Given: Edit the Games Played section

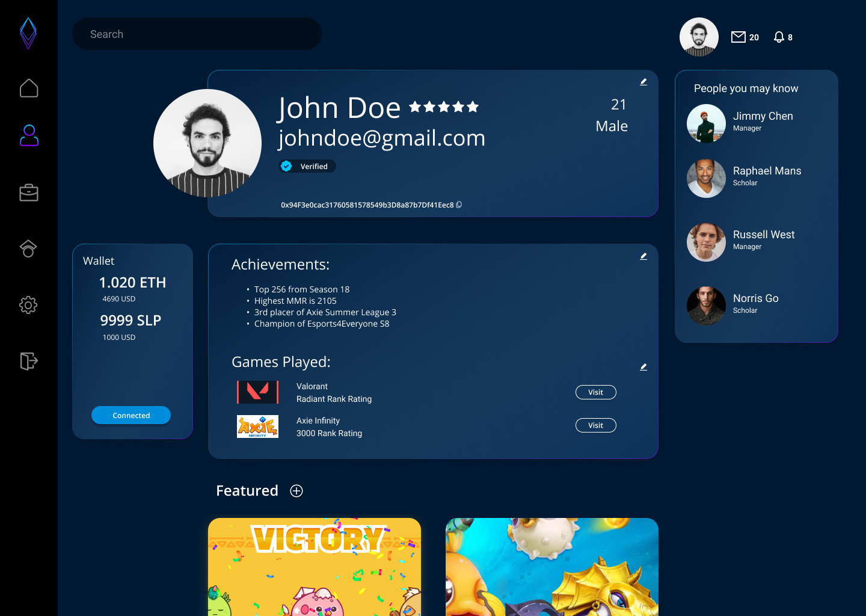Looking at the screenshot, I should point(643,367).
